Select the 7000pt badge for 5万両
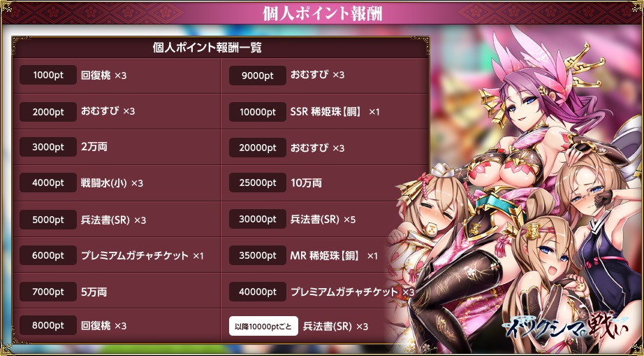 pyautogui.click(x=48, y=292)
